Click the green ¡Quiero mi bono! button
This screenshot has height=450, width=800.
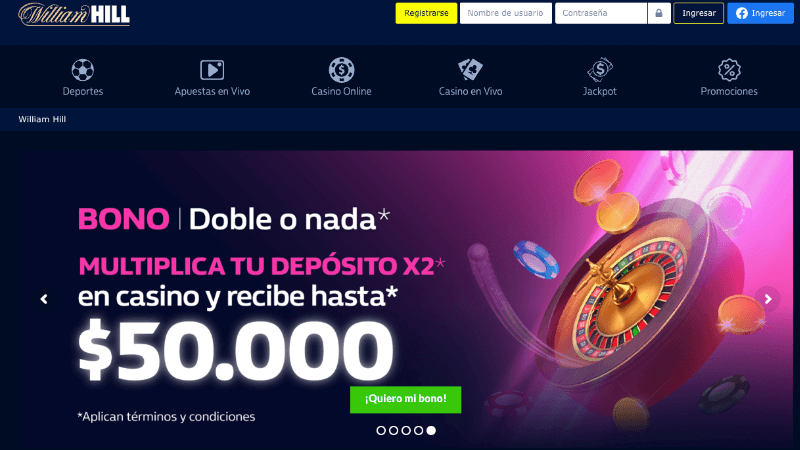(x=406, y=399)
